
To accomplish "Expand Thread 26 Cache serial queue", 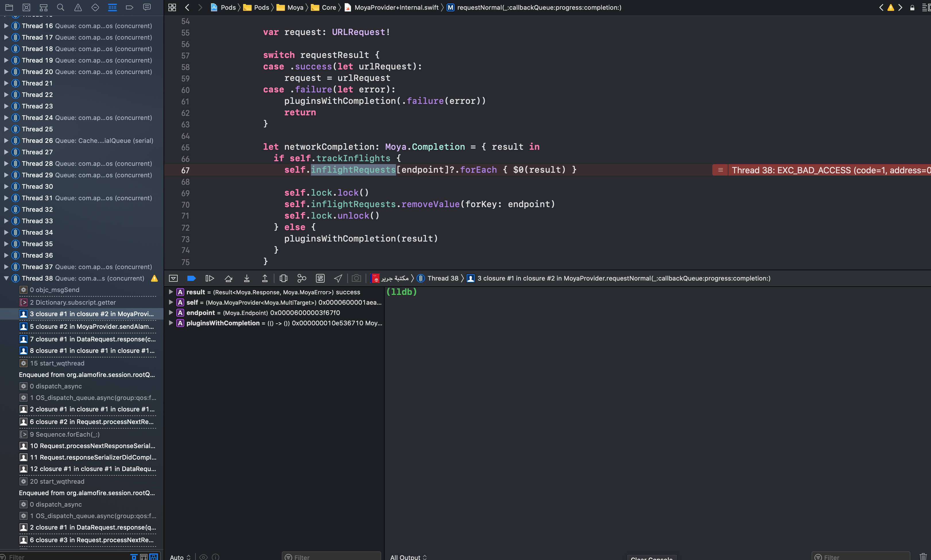I will coord(6,141).
